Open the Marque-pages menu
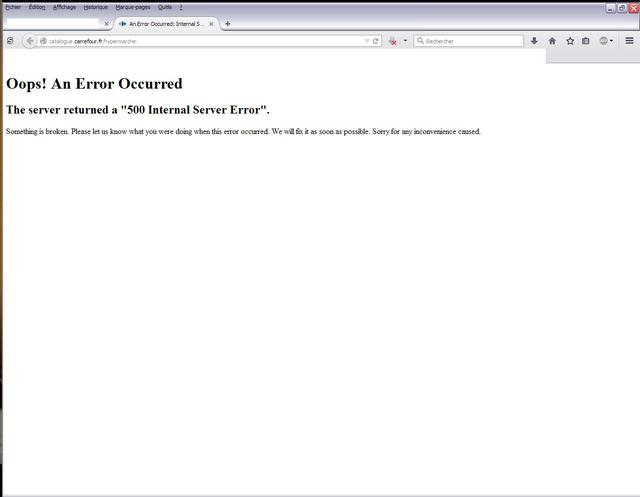The image size is (640, 497). pyautogui.click(x=132, y=7)
